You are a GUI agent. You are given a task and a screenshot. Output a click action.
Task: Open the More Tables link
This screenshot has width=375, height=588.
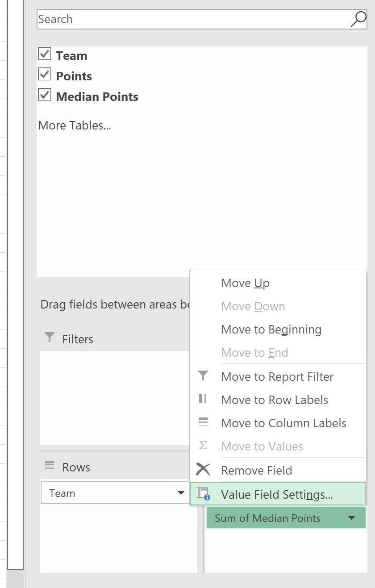point(75,125)
